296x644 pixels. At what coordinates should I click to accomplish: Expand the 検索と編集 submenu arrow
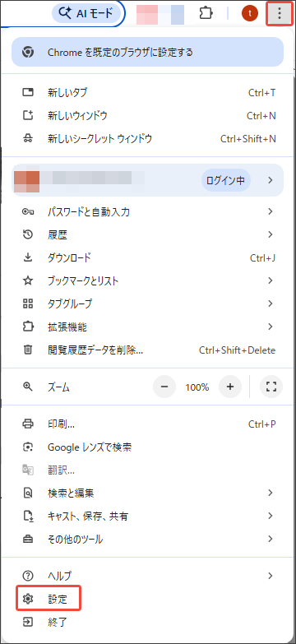(x=271, y=493)
